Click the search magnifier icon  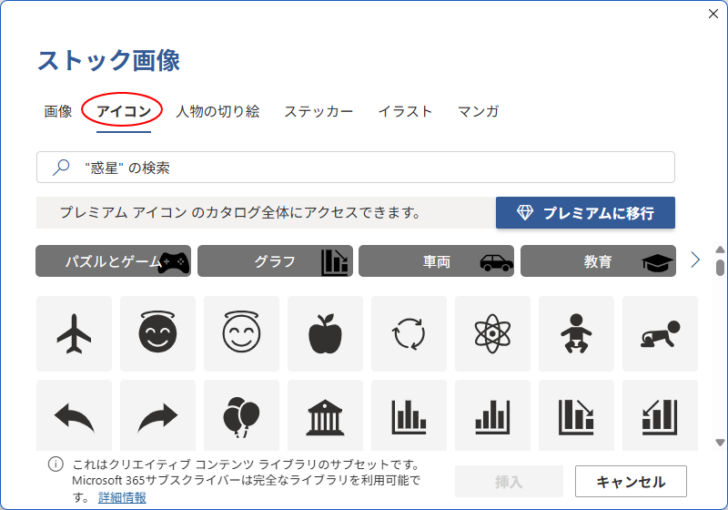point(61,167)
